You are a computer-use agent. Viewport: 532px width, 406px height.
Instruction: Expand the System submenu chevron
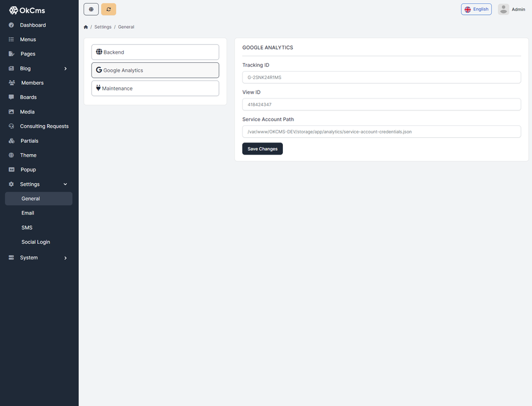pos(66,258)
